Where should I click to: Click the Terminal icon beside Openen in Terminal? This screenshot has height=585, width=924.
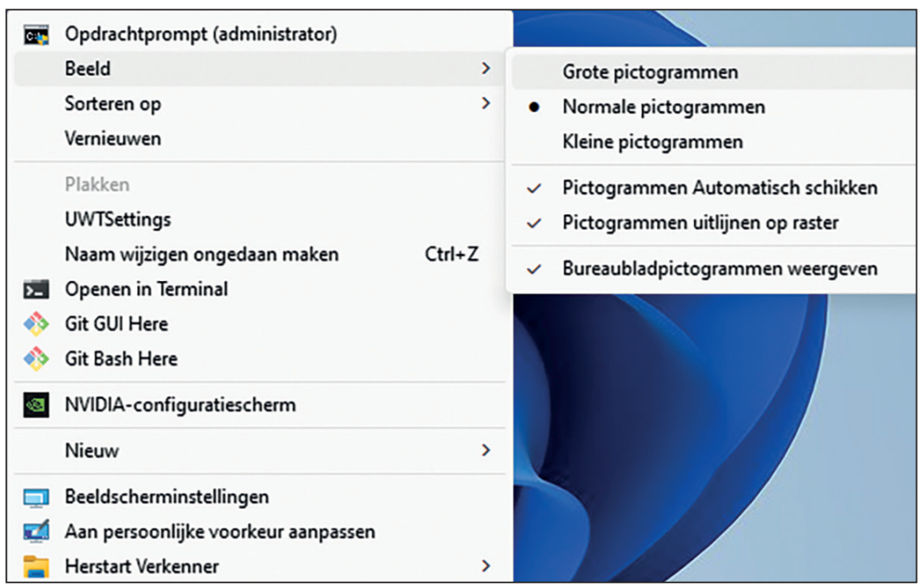[x=36, y=289]
